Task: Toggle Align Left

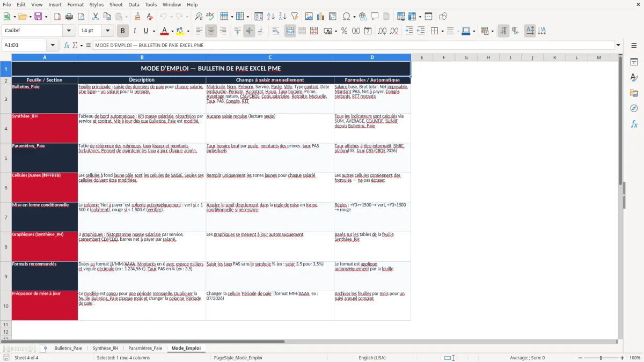Action: [x=199, y=31]
